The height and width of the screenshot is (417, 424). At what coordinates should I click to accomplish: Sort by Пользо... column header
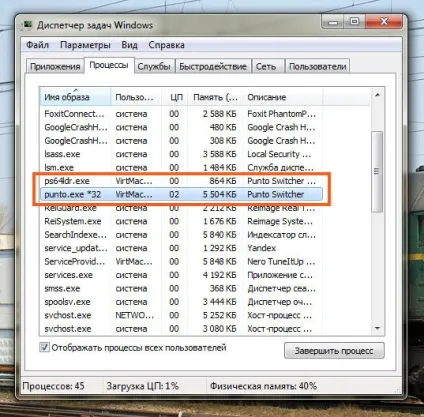point(136,97)
